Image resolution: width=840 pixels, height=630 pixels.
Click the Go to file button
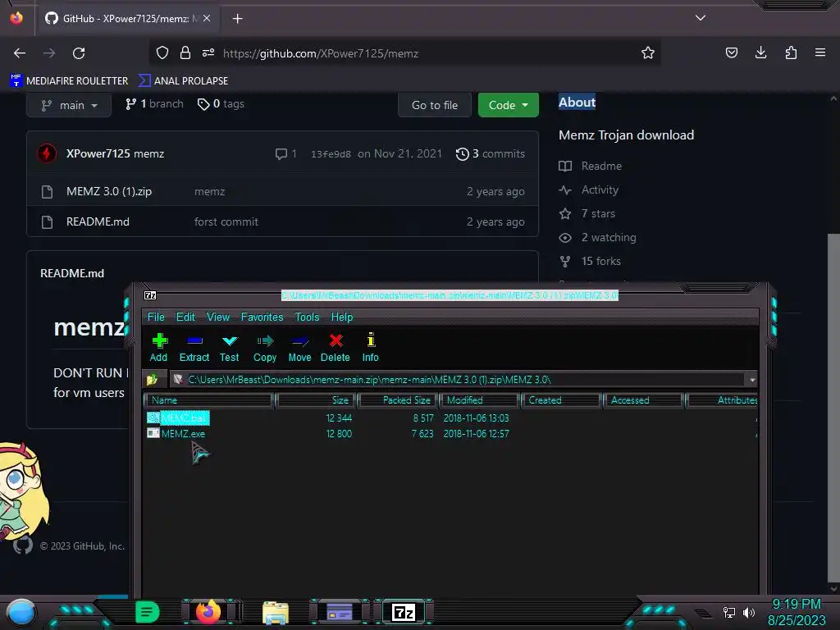tap(435, 105)
